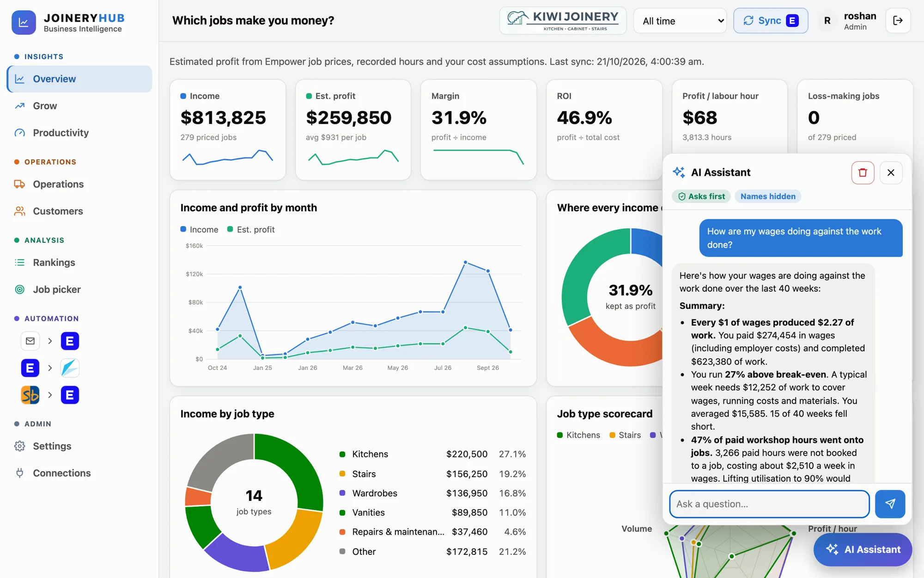Open the All time period dropdown

pos(680,21)
